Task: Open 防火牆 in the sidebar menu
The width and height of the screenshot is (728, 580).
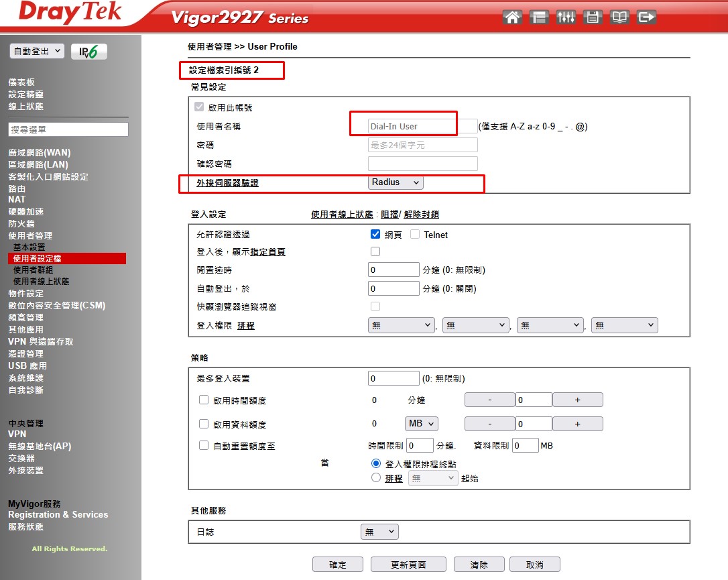Action: [21, 223]
